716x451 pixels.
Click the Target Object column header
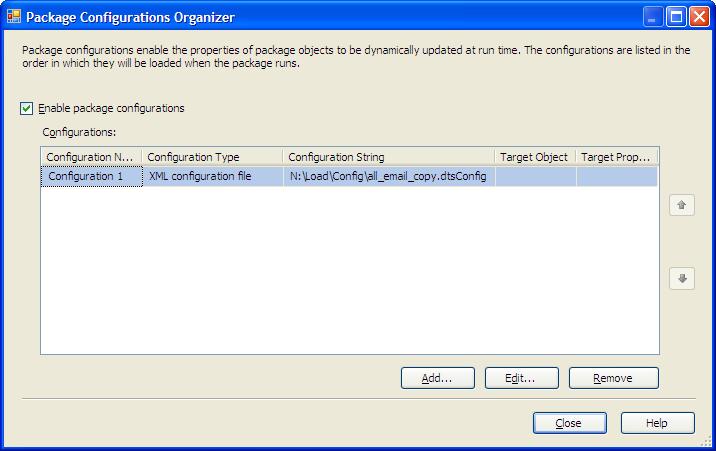pyautogui.click(x=534, y=157)
